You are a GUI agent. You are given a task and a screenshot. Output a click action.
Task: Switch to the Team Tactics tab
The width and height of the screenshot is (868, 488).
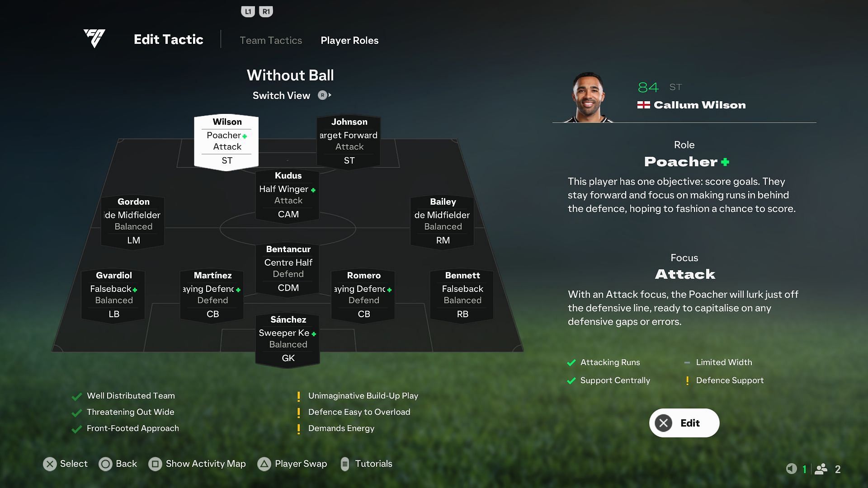pos(271,40)
